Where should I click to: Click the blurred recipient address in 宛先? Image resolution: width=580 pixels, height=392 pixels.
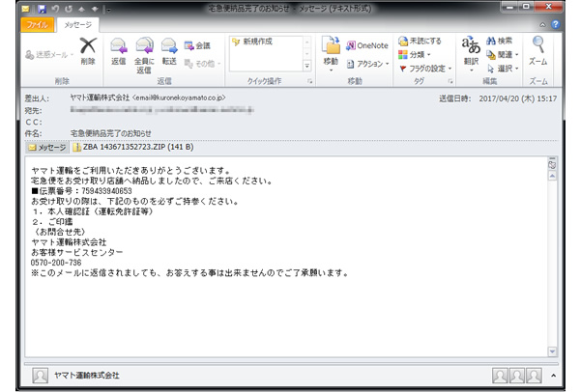pyautogui.click(x=161, y=110)
